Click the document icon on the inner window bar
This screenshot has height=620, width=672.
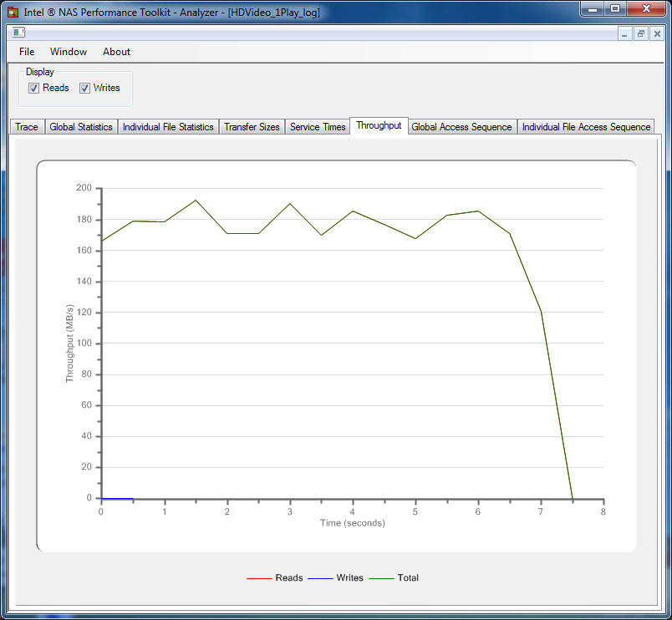18,33
